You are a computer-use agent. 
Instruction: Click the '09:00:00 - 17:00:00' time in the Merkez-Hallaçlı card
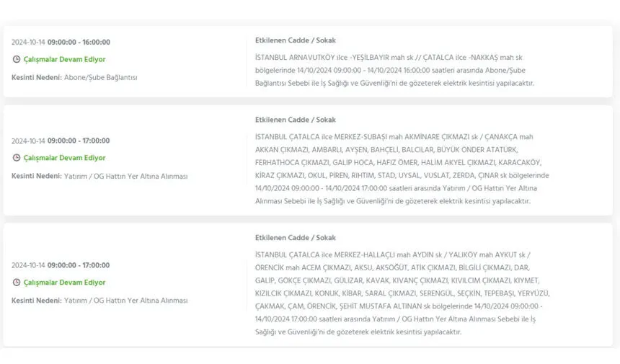(79, 265)
